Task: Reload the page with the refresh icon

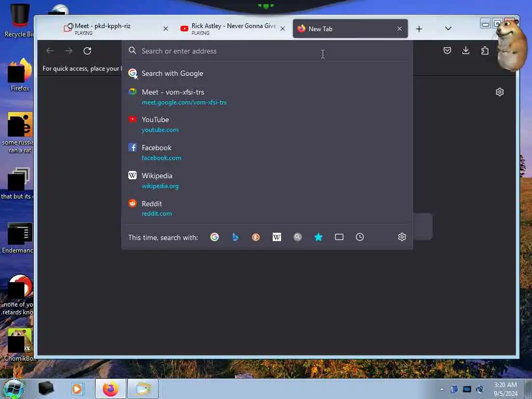Action: click(x=87, y=51)
